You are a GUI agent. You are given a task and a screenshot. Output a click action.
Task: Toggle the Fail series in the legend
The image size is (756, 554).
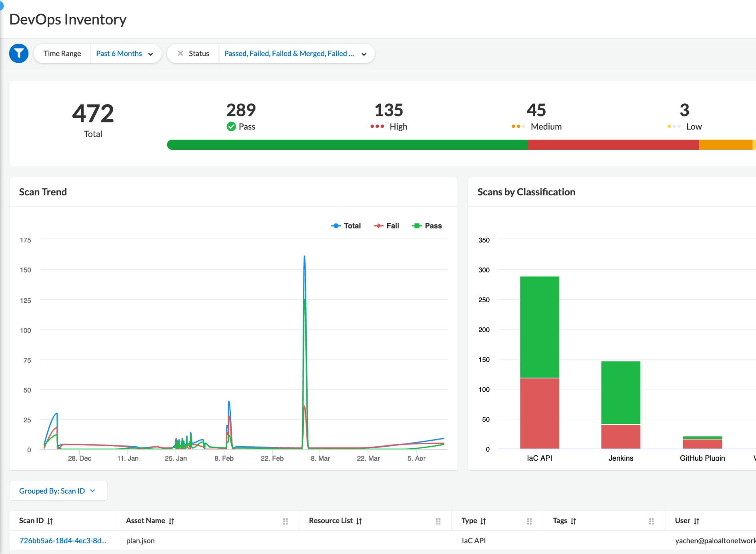pyautogui.click(x=386, y=226)
